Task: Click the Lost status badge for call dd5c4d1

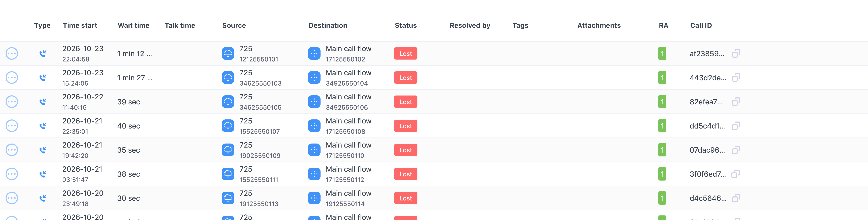Action: (406, 126)
